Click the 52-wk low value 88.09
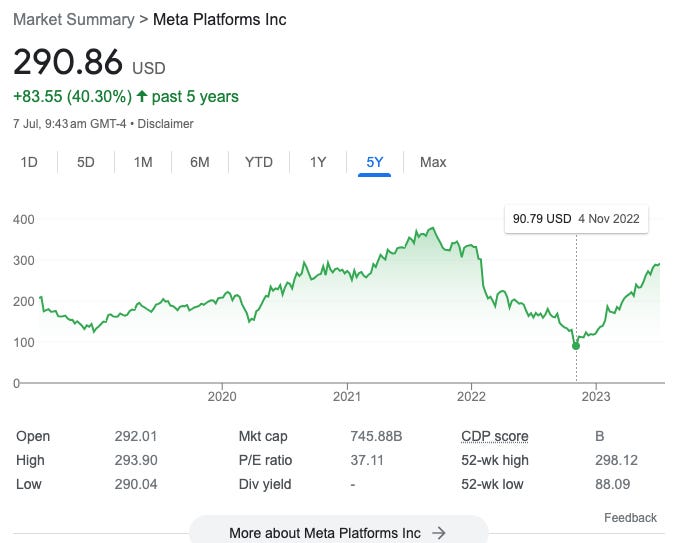The image size is (698, 543). tap(613, 484)
